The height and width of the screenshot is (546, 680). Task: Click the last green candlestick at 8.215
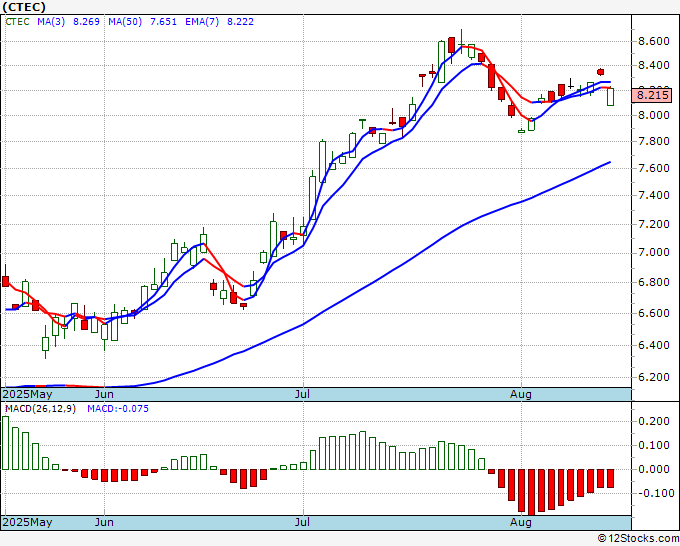coord(610,96)
